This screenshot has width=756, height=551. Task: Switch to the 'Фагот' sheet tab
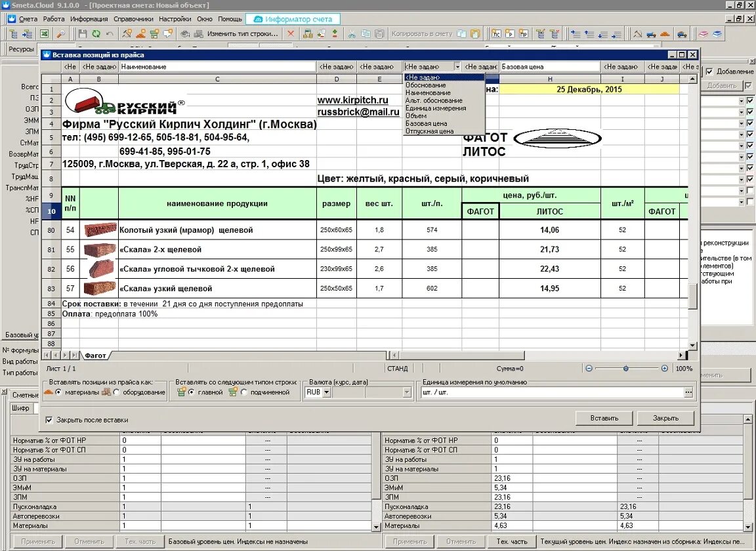tap(95, 356)
